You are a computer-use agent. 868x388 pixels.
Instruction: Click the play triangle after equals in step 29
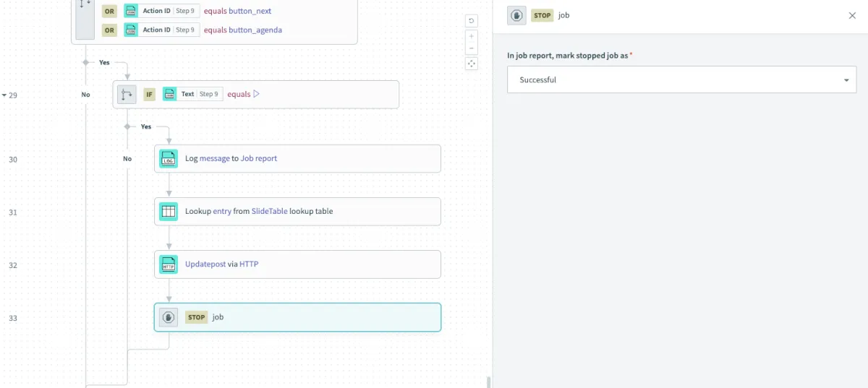click(256, 94)
